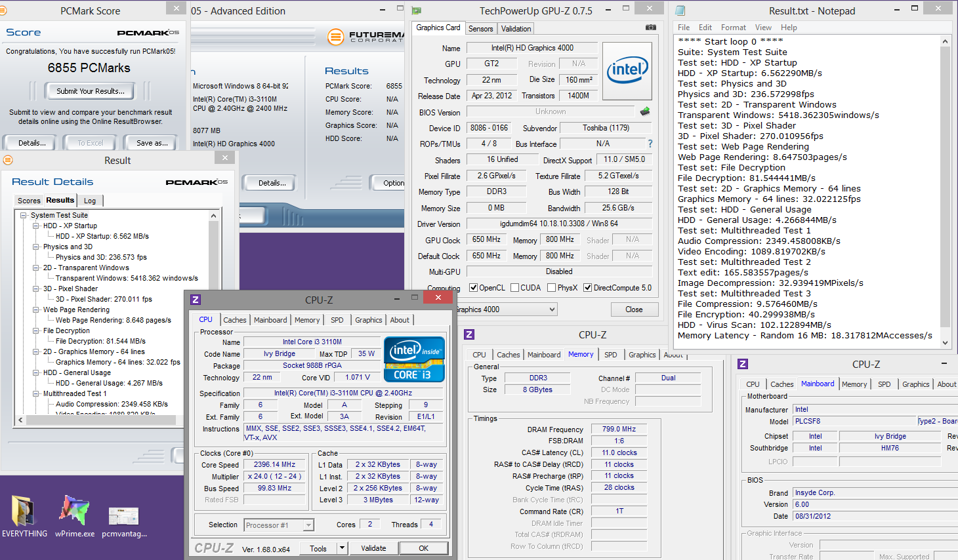958x560 pixels.
Task: Click the Core Speed 2396.14 MHz field
Action: (x=274, y=464)
